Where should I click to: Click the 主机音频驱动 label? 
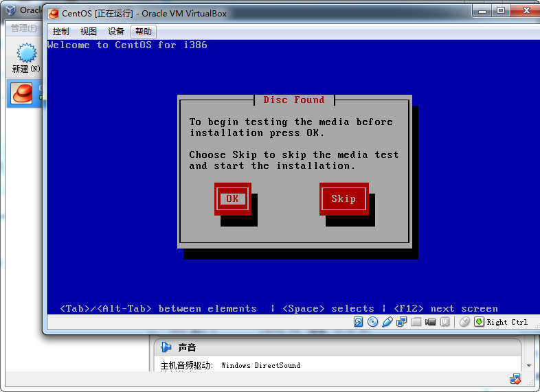pyautogui.click(x=186, y=365)
